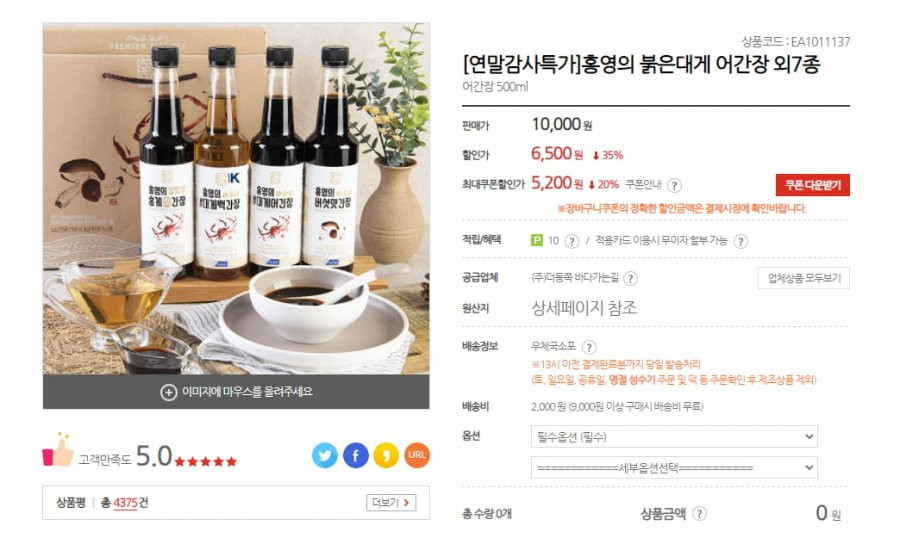Open 더보기 for product reviews
Image resolution: width=900 pixels, height=538 pixels.
pos(391,502)
